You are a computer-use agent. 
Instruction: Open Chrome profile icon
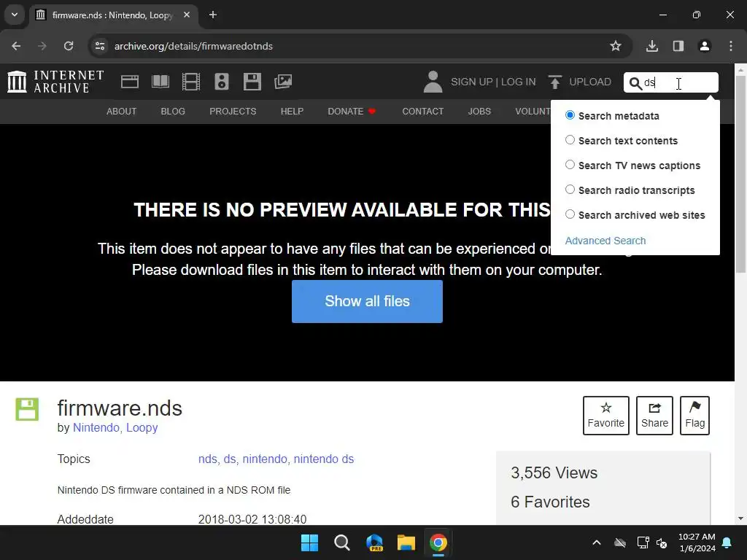click(705, 46)
